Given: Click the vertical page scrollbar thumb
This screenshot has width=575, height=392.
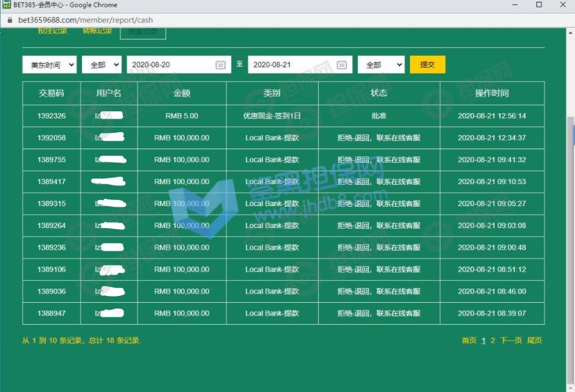Looking at the screenshot, I should click(571, 232).
